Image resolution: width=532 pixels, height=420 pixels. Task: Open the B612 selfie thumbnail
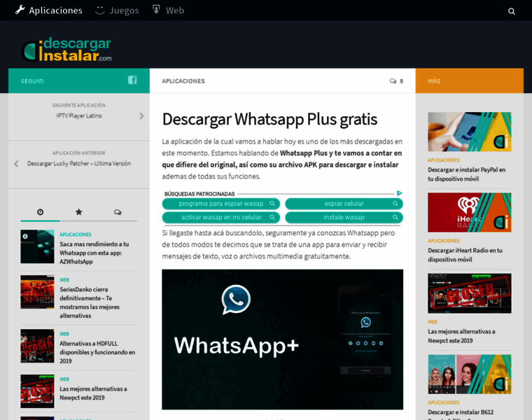tap(470, 374)
